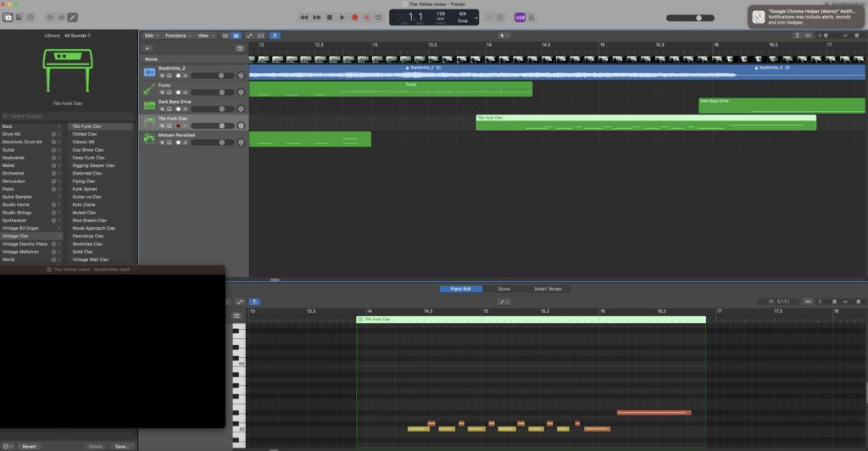Switch to the Score tab
This screenshot has width=868, height=451.
(504, 289)
